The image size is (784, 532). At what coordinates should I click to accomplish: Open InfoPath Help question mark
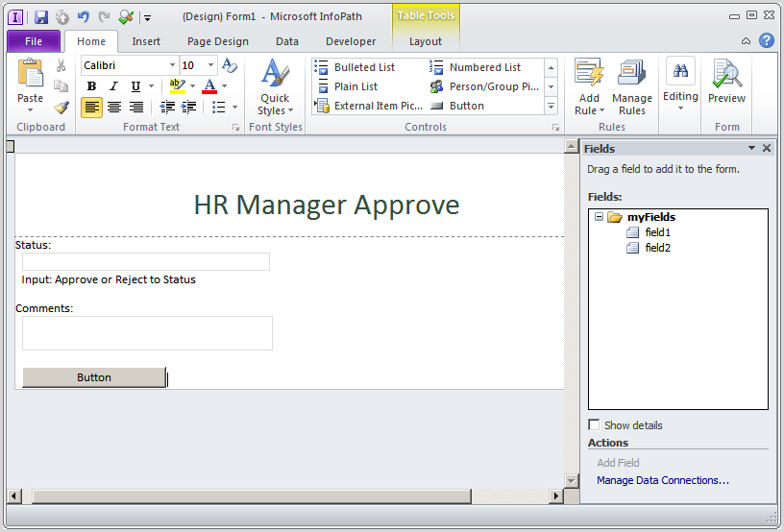767,40
